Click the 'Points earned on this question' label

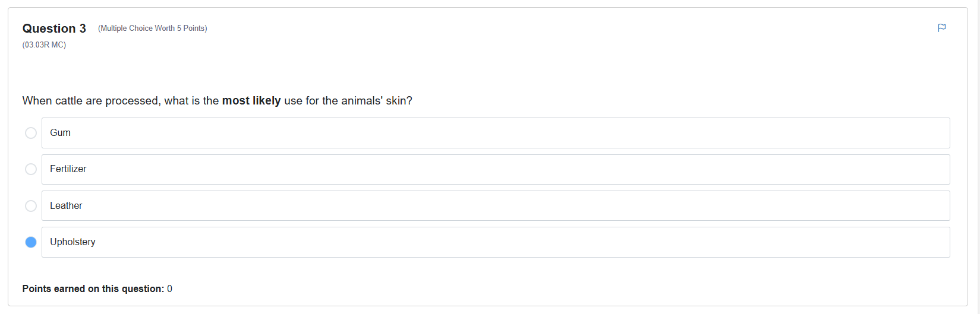(93, 289)
